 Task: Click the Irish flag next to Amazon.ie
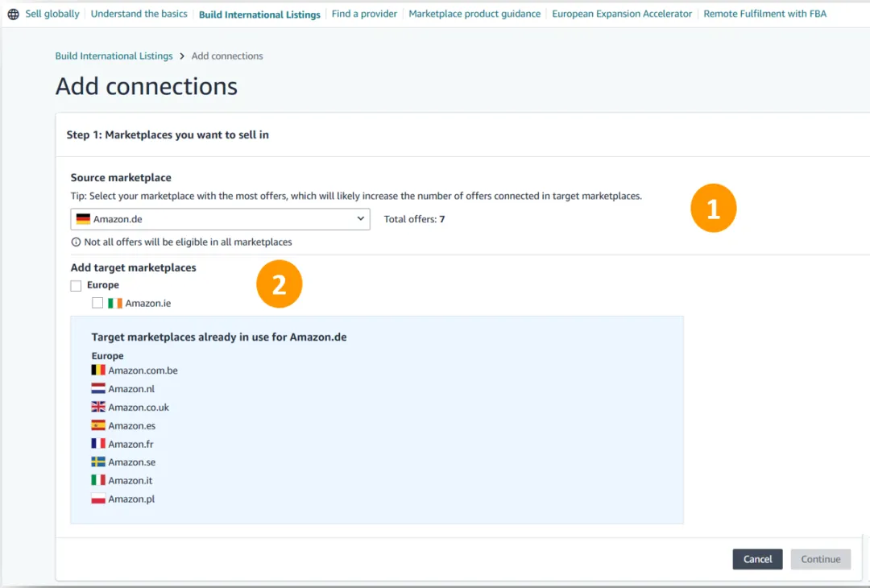click(115, 304)
